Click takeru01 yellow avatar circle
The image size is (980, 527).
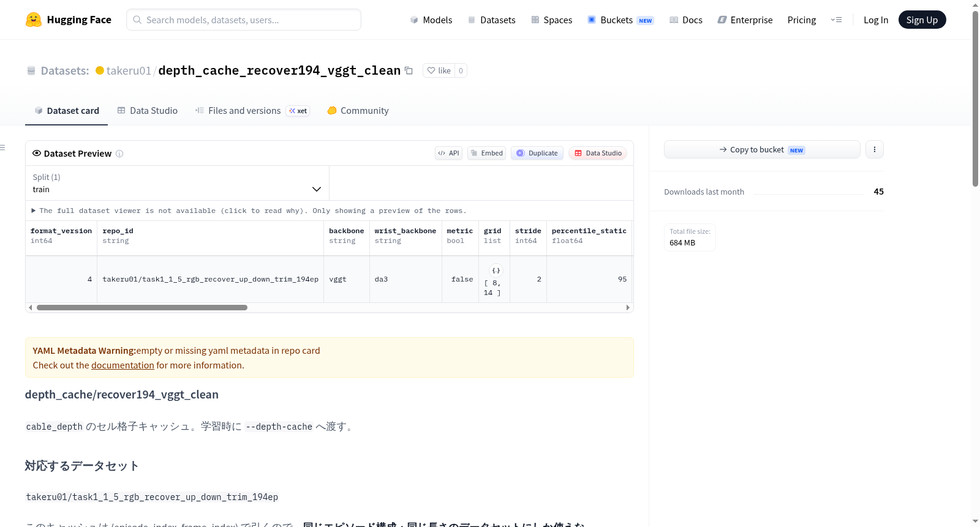point(100,70)
